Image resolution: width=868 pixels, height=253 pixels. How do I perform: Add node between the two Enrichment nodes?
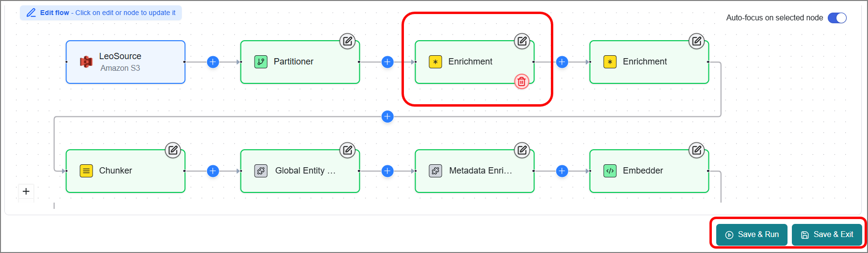click(x=562, y=62)
